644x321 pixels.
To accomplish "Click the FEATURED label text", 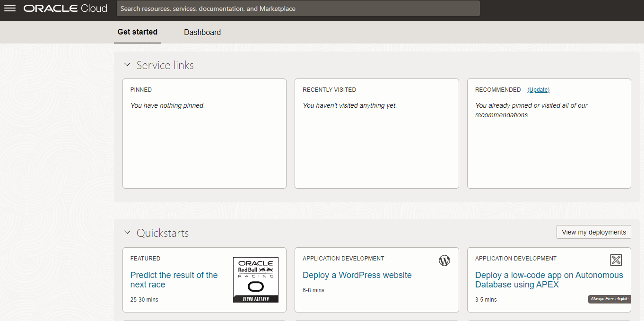I will coord(145,259).
